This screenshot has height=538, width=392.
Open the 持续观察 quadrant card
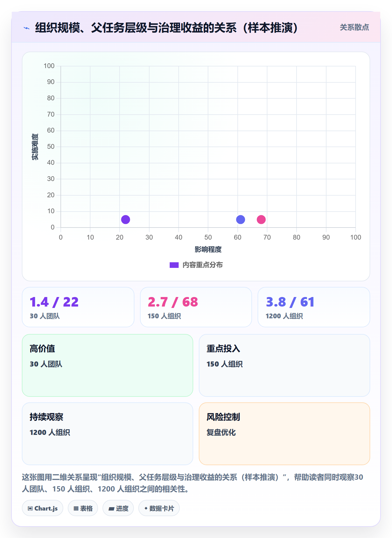(x=108, y=433)
